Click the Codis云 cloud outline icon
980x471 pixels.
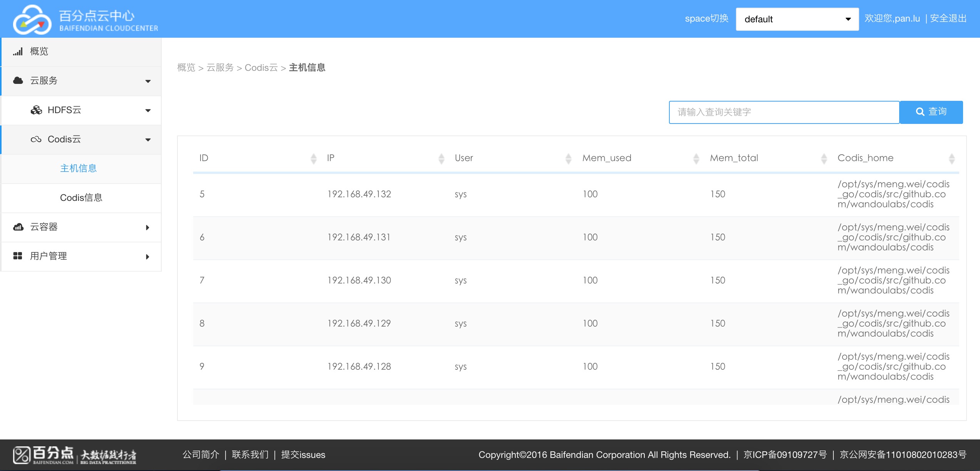36,139
